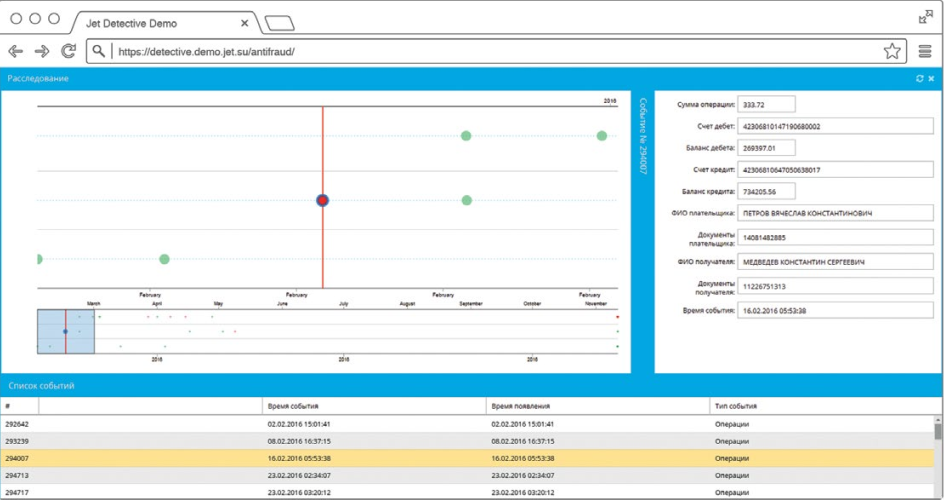Sort by Тип события column header
Screen dimensions: 944x500
coord(822,406)
